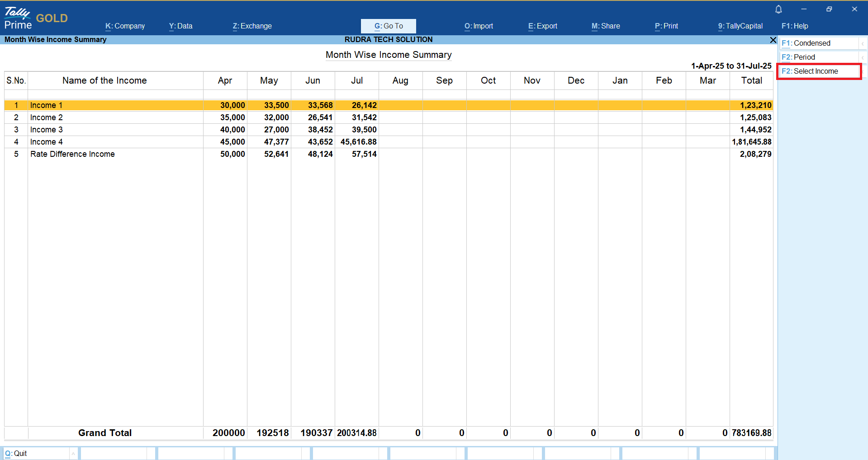
Task: Open the Export menu
Action: [543, 26]
